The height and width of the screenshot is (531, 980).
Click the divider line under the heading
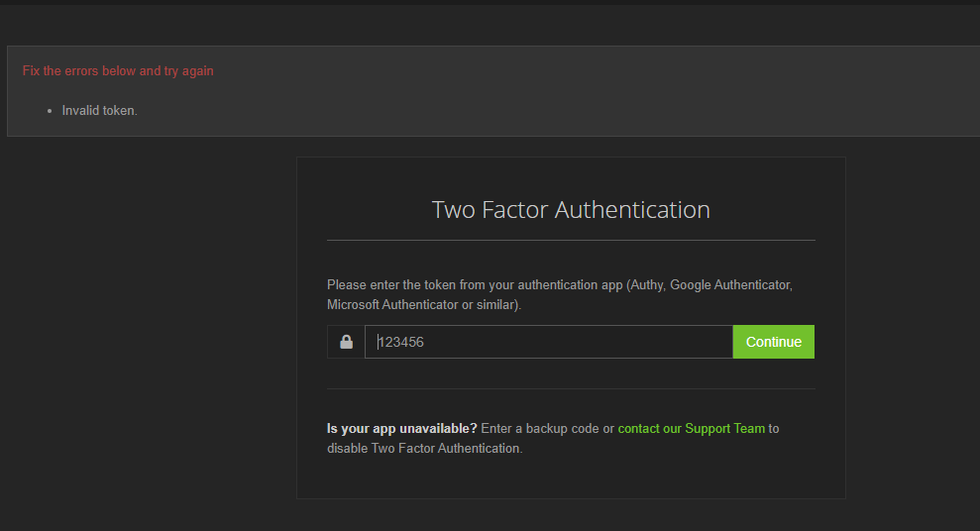coord(571,240)
